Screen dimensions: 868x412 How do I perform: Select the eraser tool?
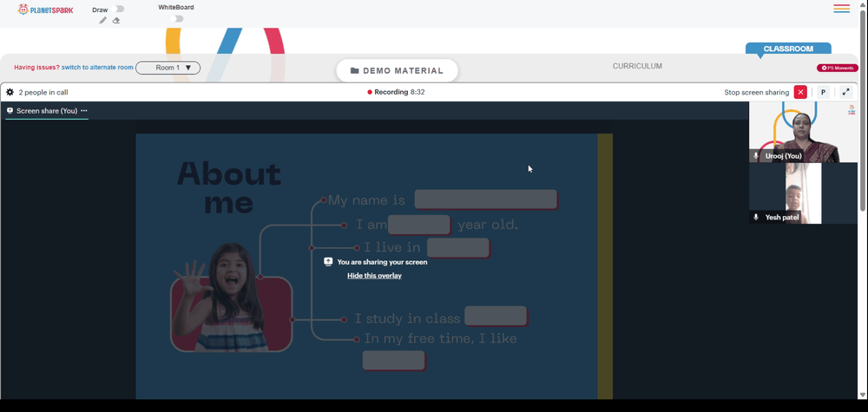point(116,21)
